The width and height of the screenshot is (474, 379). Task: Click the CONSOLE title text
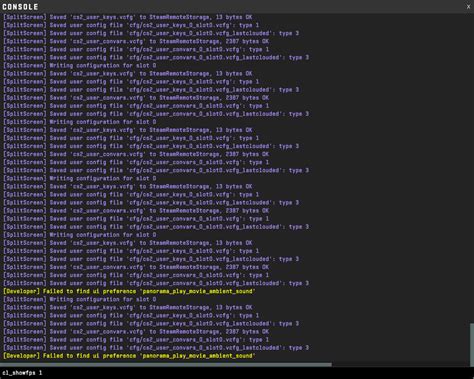click(x=20, y=7)
